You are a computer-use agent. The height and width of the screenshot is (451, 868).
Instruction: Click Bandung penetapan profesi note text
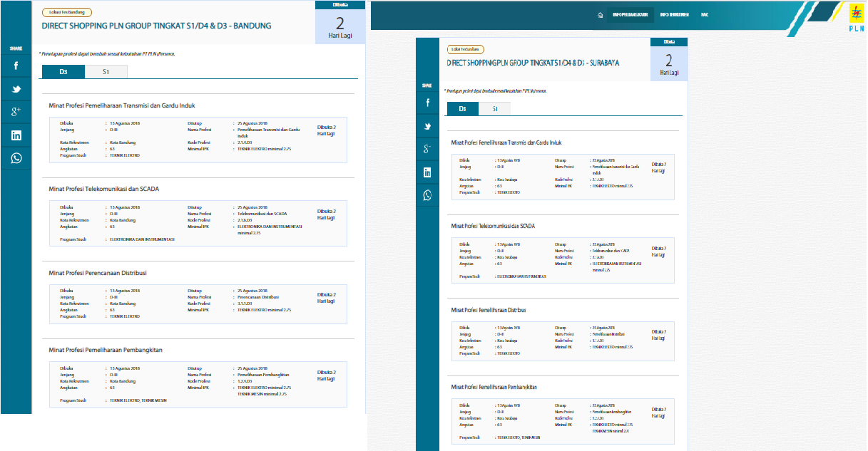point(107,53)
